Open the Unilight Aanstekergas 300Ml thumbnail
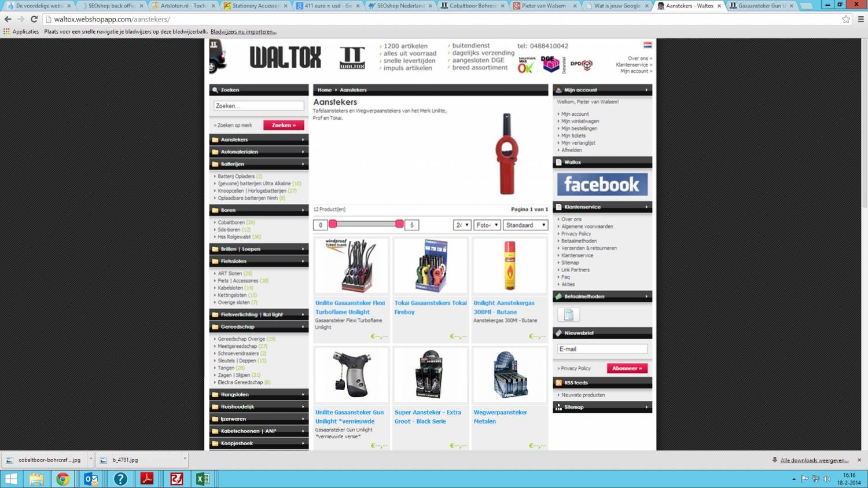Screen dimensions: 868x488 click(510, 266)
